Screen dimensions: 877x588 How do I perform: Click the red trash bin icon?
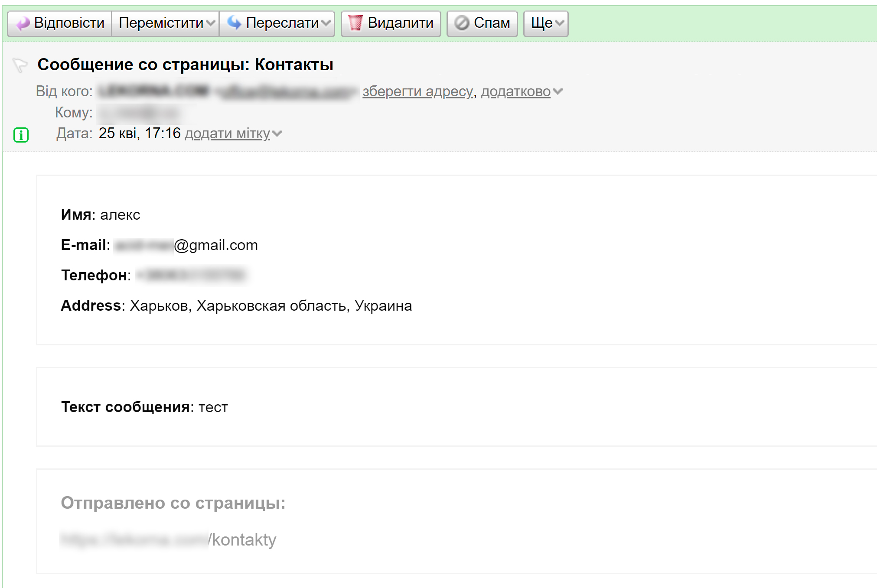tap(355, 23)
